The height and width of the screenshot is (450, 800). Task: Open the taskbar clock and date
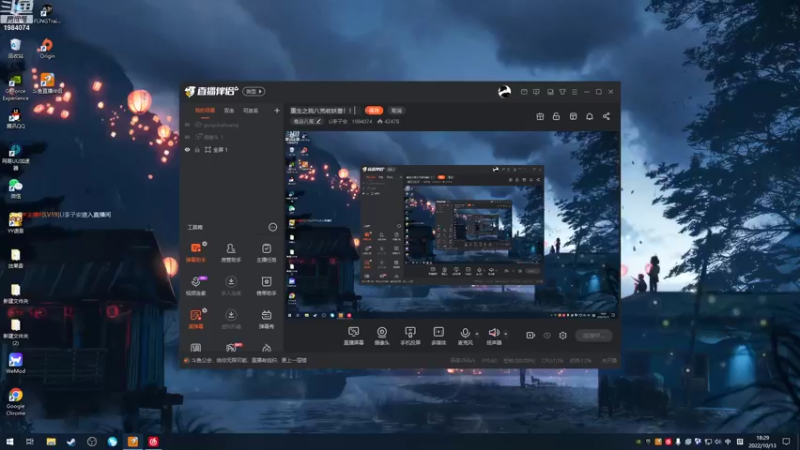coord(762,441)
